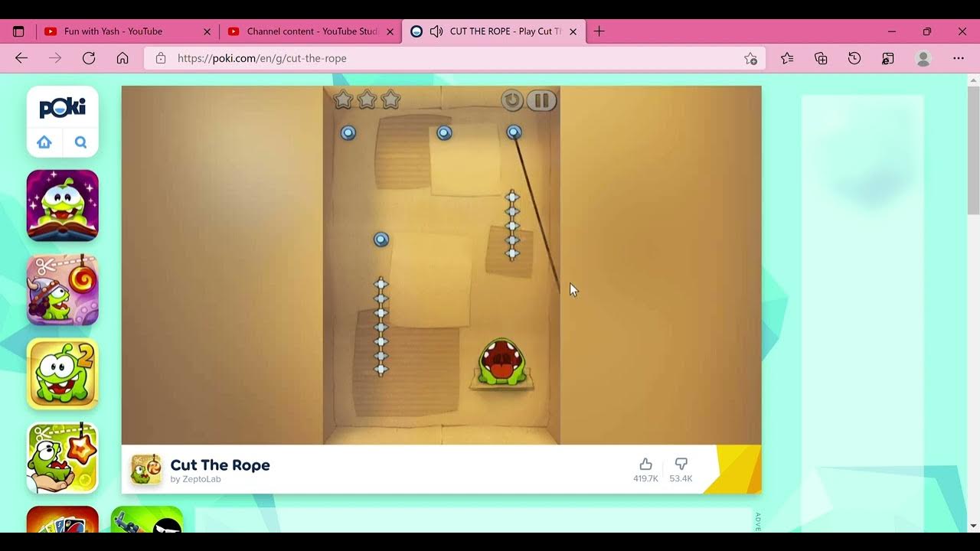The width and height of the screenshot is (980, 551).
Task: Dislike the game with thumbs down
Action: 681,464
